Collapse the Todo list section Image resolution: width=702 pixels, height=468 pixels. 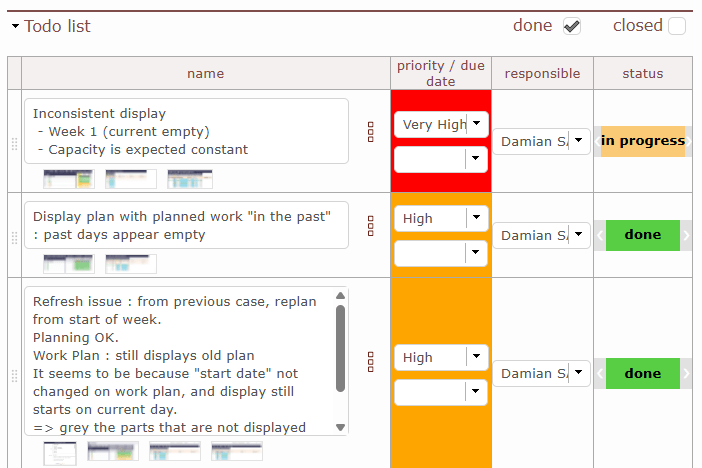point(15,27)
